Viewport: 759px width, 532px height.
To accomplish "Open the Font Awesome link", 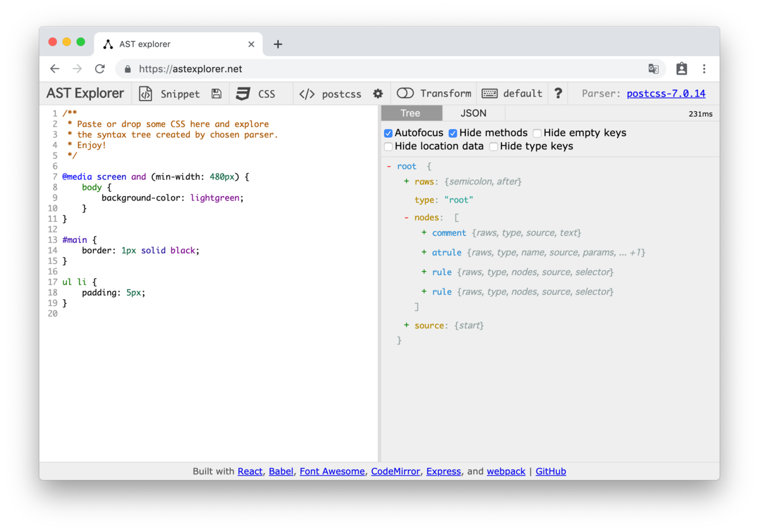I will [x=332, y=471].
